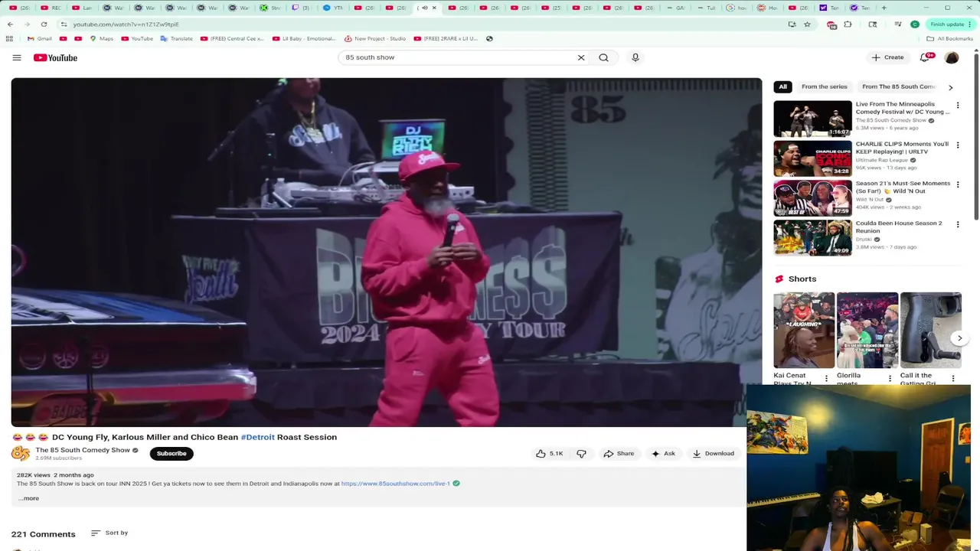The width and height of the screenshot is (980, 551).
Task: Open the All Bookmarks folder
Action: click(x=949, y=38)
